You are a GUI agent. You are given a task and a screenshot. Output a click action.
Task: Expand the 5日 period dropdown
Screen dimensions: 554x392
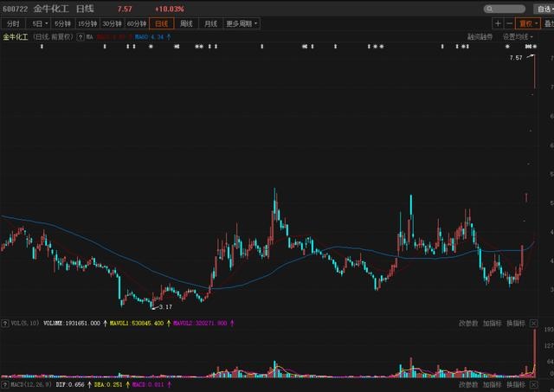click(38, 23)
